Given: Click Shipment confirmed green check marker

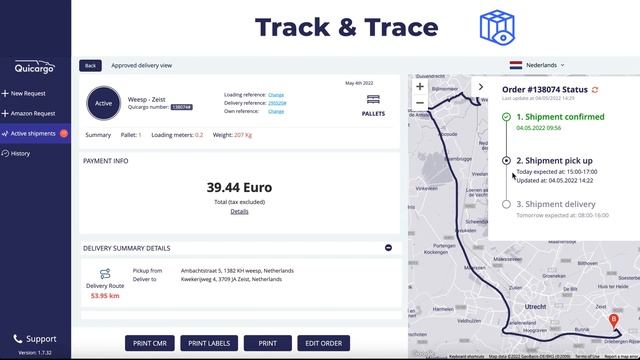Looking at the screenshot, I should click(x=506, y=117).
